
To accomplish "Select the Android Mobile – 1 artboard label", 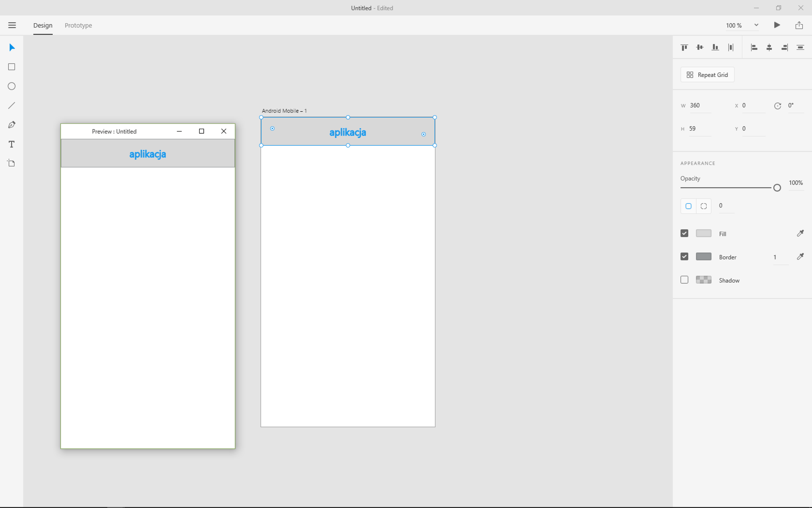I will point(284,111).
